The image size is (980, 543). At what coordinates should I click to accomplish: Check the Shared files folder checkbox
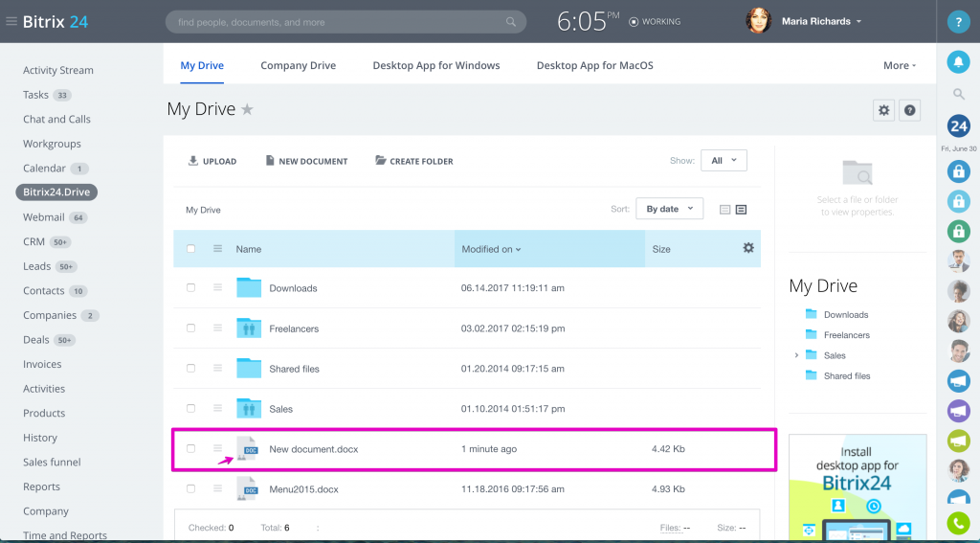tap(190, 368)
